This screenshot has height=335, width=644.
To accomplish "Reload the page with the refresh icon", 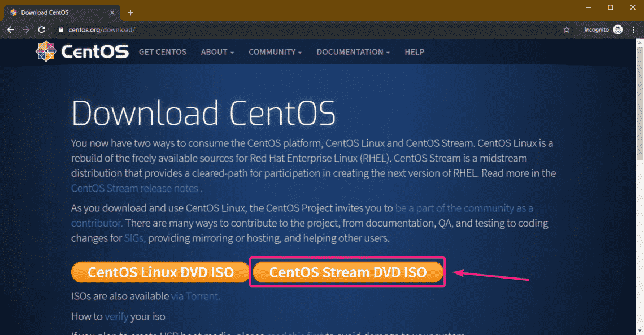I will point(41,29).
